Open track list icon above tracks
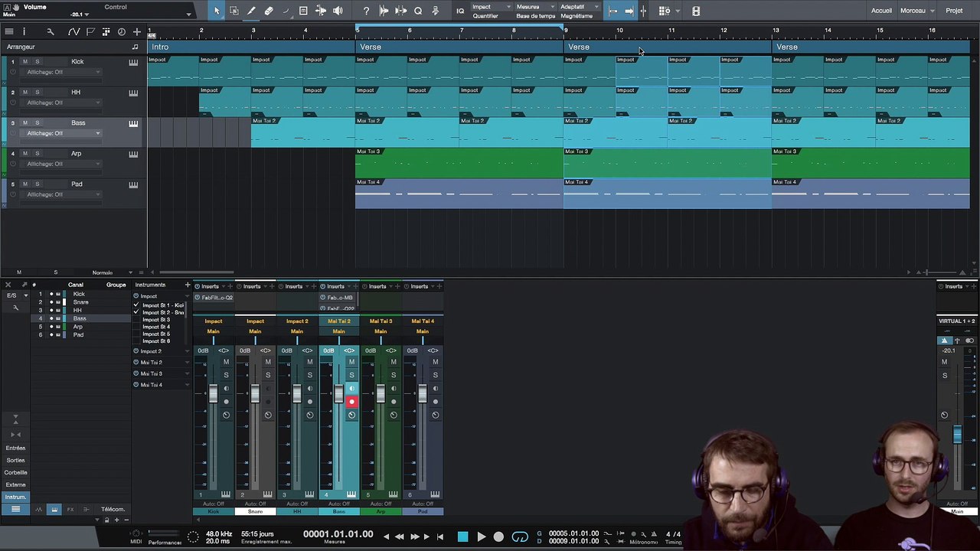 8,31
